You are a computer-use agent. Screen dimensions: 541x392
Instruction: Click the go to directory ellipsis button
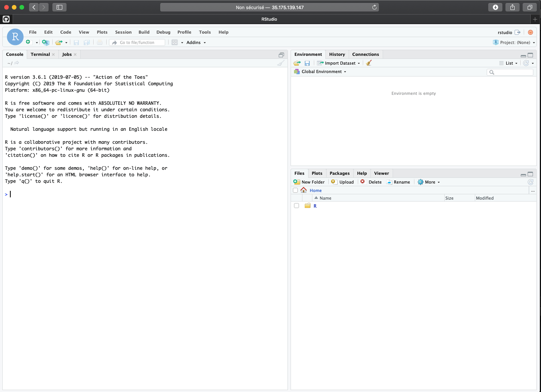click(x=533, y=190)
